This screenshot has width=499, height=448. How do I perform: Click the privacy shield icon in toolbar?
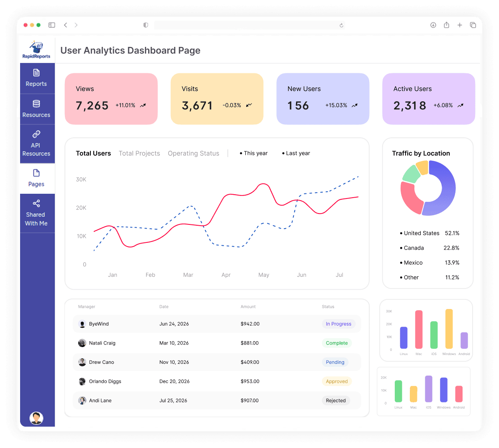(x=146, y=25)
